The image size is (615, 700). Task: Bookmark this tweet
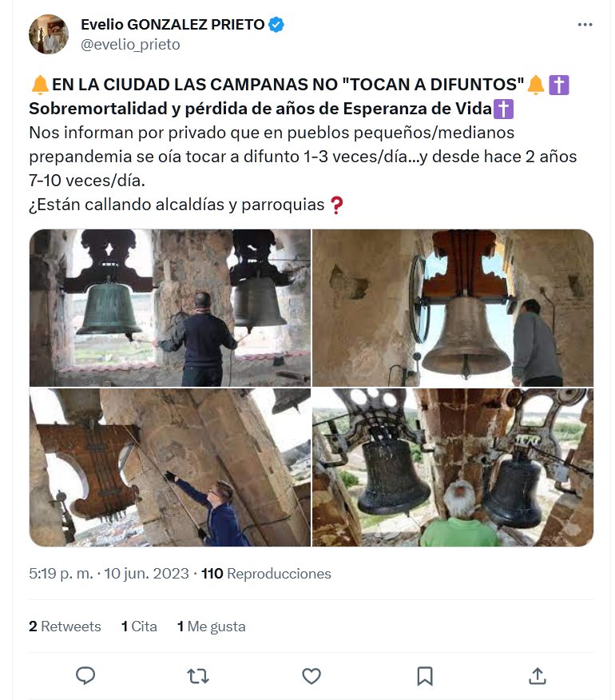(x=424, y=676)
